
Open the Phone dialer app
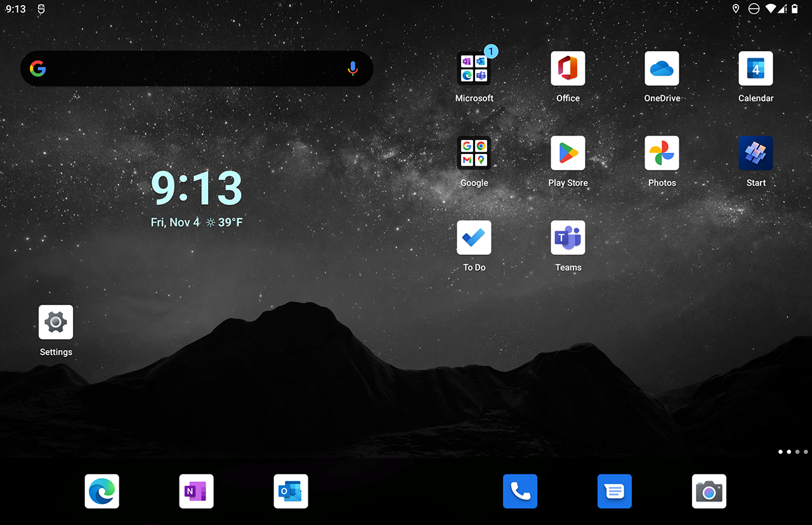(x=520, y=491)
